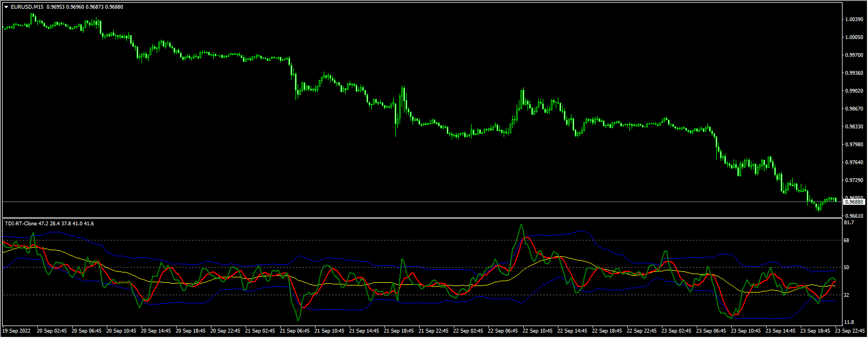Click the 50 level on indicator scale
The image size is (868, 338).
click(847, 268)
